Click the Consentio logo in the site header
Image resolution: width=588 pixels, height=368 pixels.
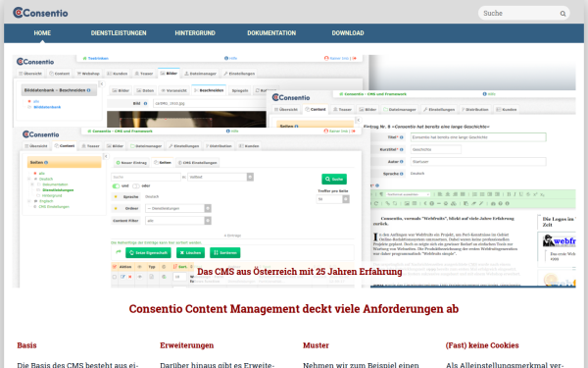[x=40, y=13]
